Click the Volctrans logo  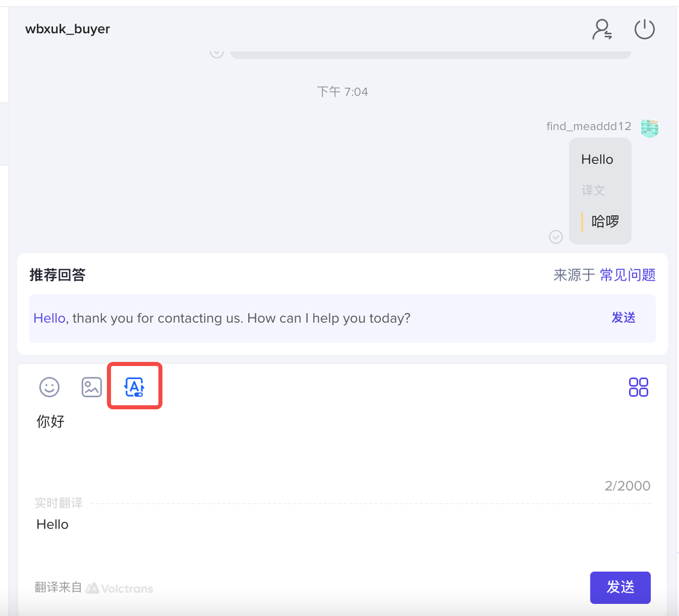pos(120,588)
